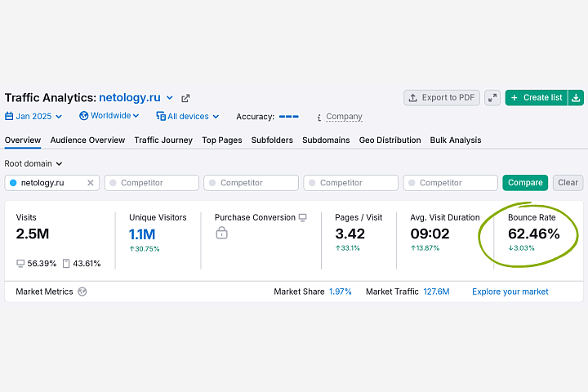Open the Bulk Analysis tab
The width and height of the screenshot is (588, 392).
pos(456,140)
